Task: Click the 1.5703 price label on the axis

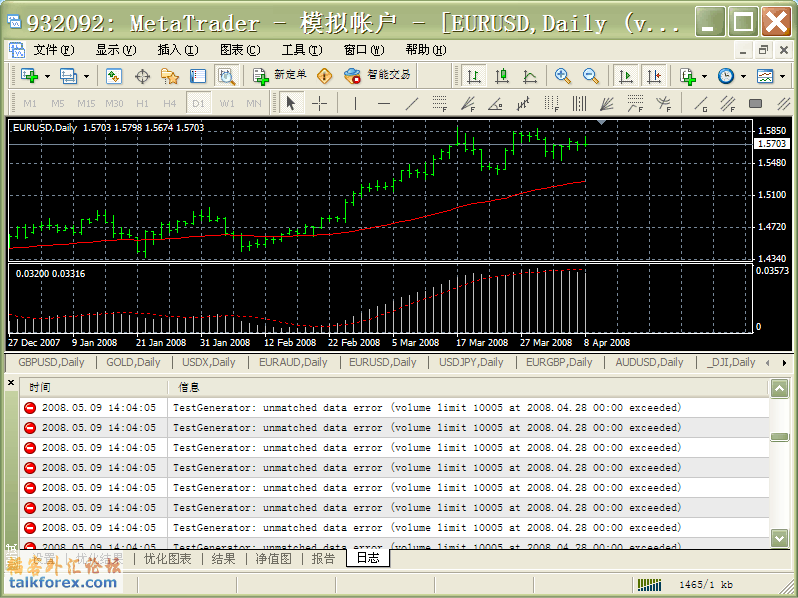Action: [772, 144]
